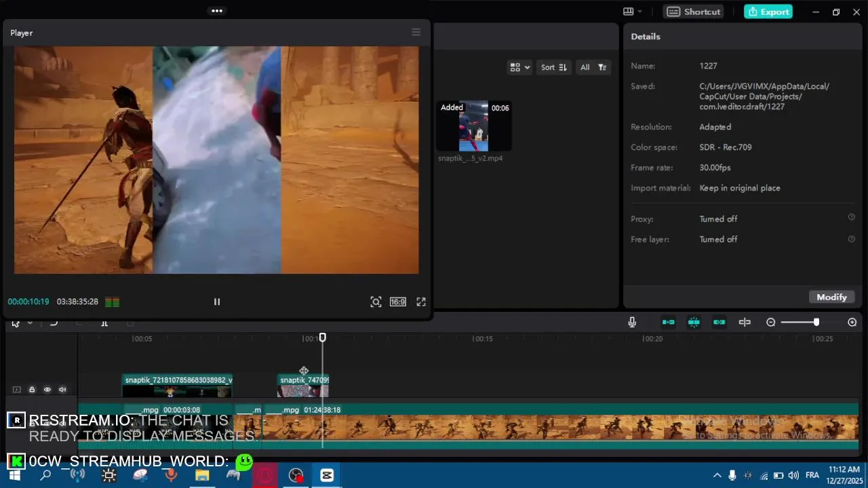Expand the select tool mode dropdown
Image resolution: width=868 pixels, height=488 pixels.
(30, 323)
